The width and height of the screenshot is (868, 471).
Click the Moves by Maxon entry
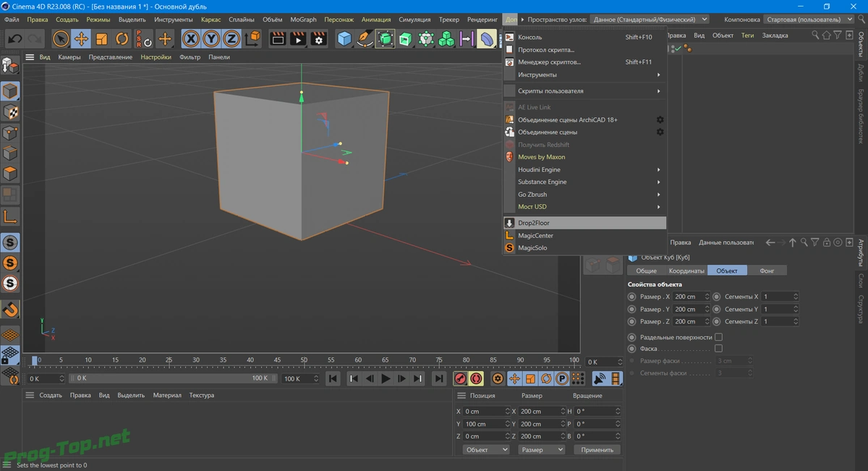pos(584,157)
